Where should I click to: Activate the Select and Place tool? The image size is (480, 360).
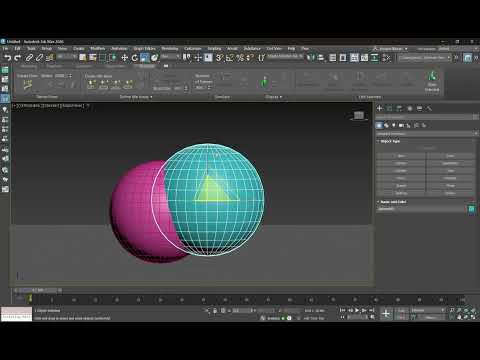(154, 58)
